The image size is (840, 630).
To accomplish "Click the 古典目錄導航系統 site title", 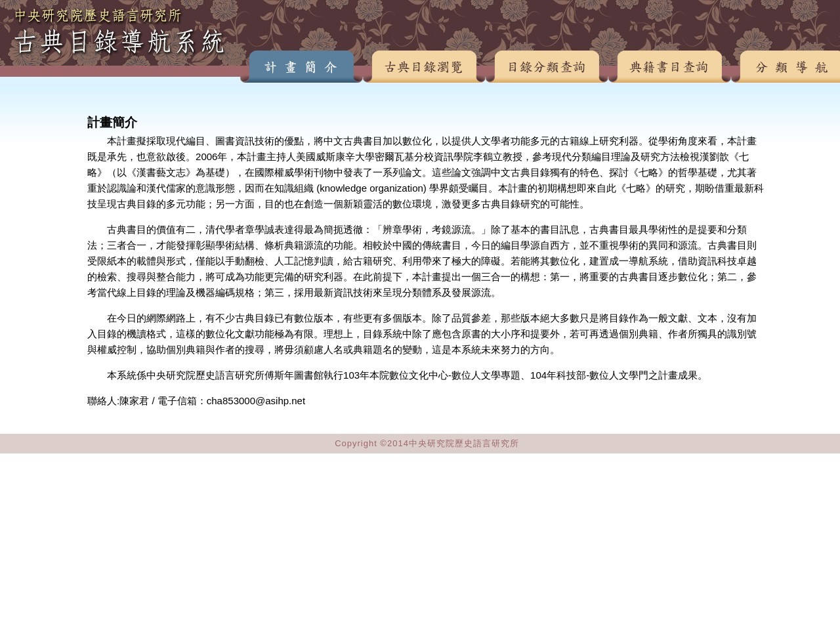I will 118,42.
